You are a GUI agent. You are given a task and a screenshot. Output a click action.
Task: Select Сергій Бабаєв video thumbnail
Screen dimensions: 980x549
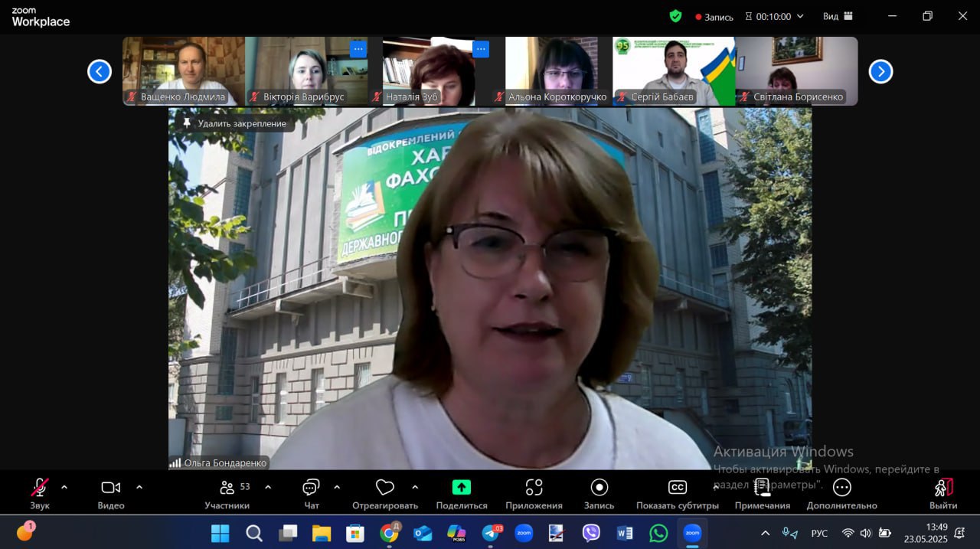click(x=674, y=71)
